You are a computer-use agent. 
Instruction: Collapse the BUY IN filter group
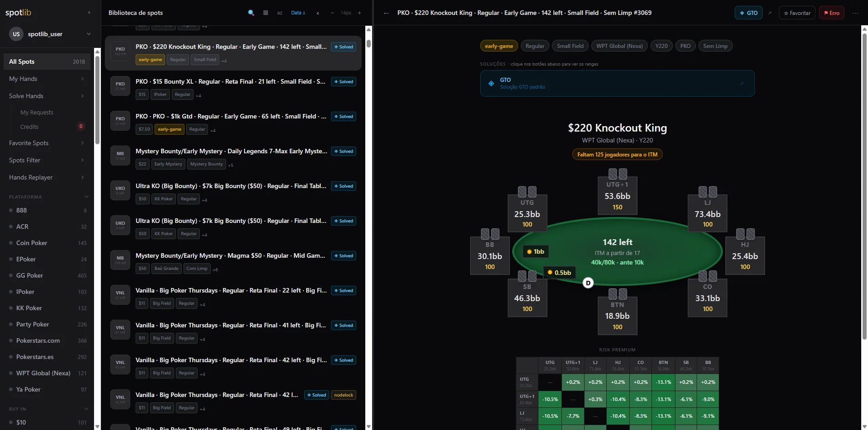86,409
